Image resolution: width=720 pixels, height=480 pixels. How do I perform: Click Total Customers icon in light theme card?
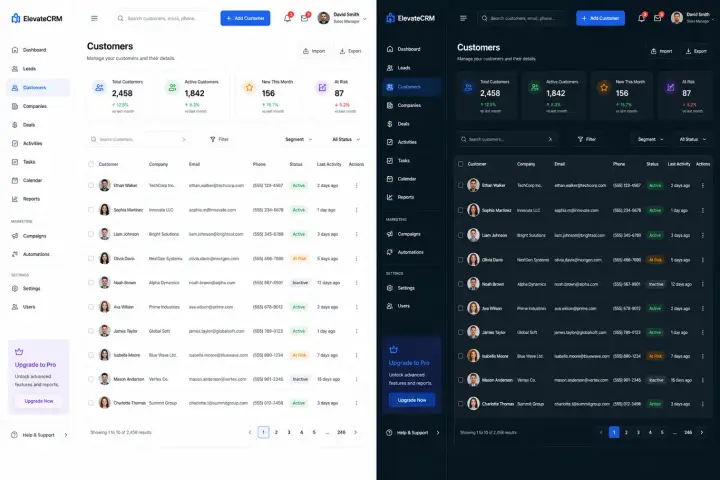pos(99,87)
